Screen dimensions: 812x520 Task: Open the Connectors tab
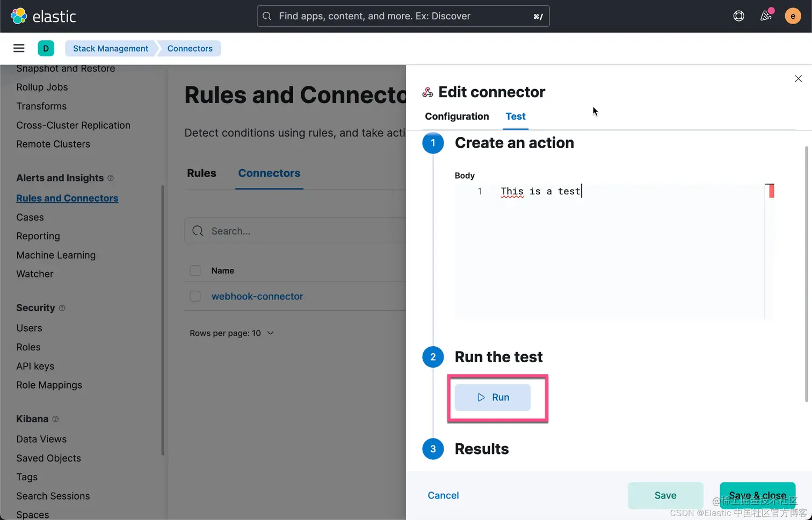tap(269, 173)
